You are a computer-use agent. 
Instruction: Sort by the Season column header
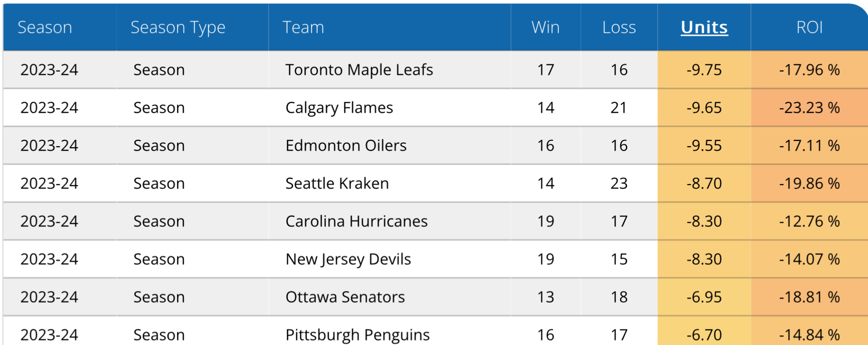[x=45, y=28]
